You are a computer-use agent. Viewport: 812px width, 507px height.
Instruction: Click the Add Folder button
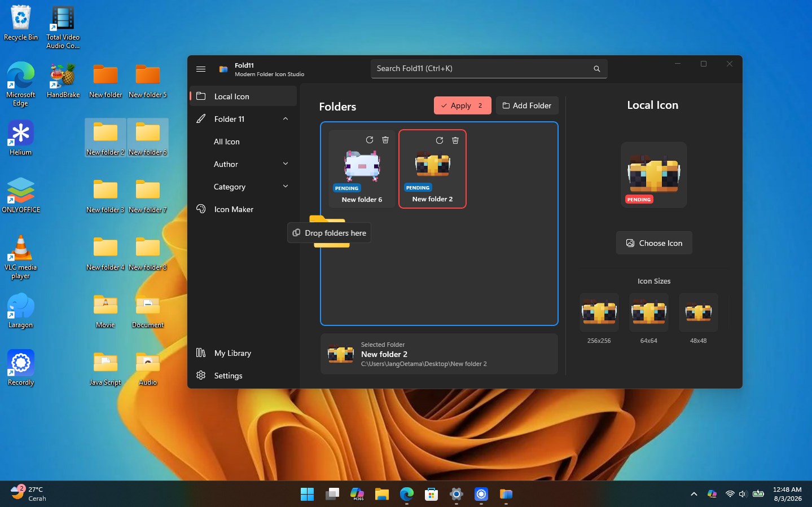527,105
